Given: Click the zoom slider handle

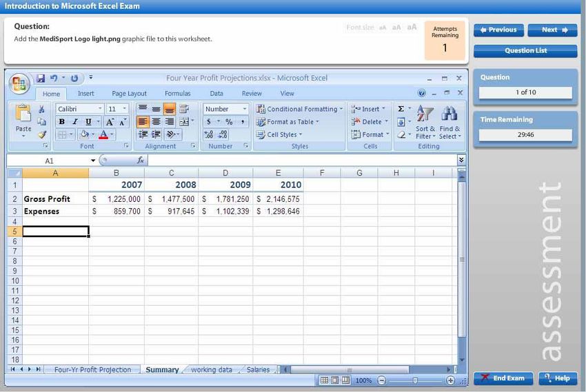Looking at the screenshot, I should [x=415, y=380].
